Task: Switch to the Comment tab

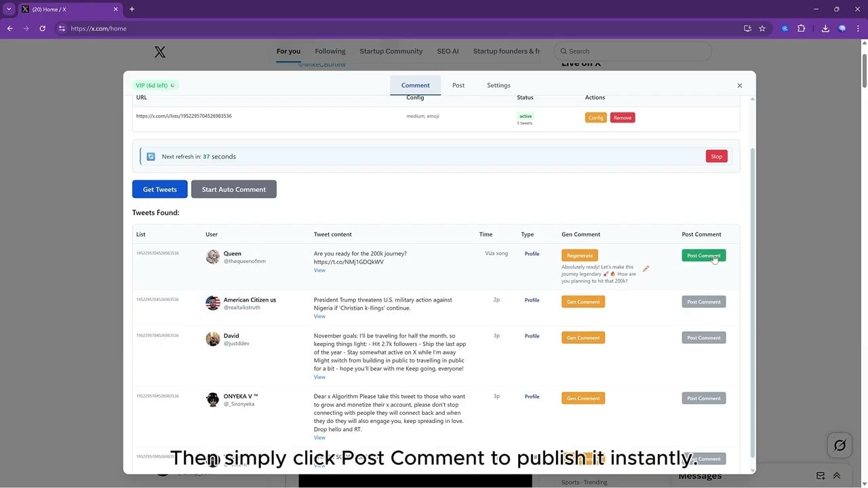Action: tap(416, 85)
